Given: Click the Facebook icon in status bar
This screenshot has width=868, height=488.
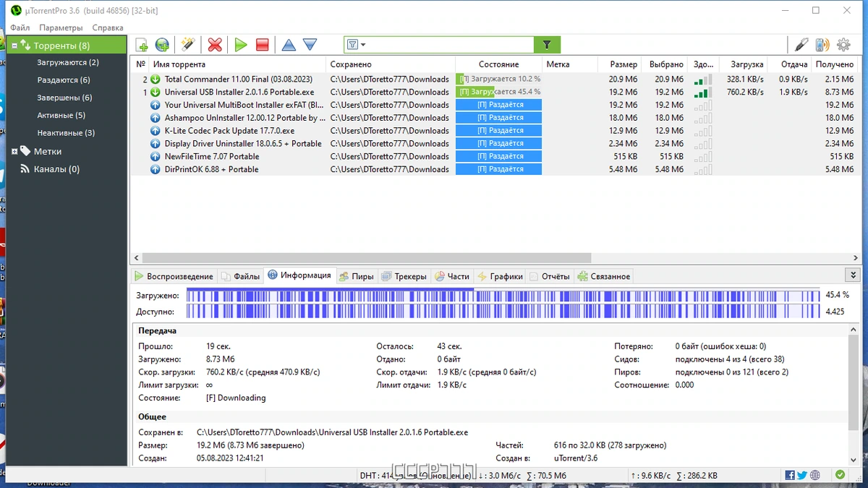Looking at the screenshot, I should tap(790, 475).
